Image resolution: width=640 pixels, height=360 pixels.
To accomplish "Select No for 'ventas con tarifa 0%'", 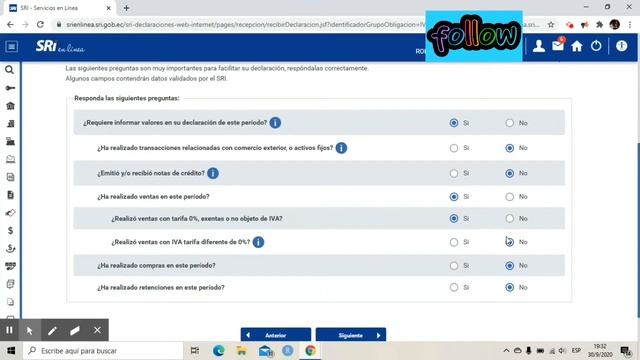I will [509, 219].
